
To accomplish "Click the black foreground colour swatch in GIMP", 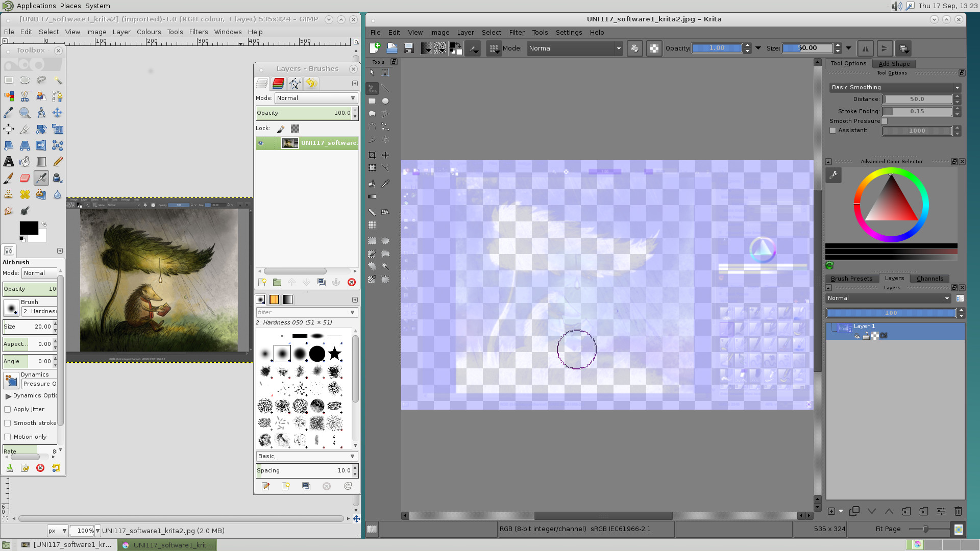I will (29, 228).
